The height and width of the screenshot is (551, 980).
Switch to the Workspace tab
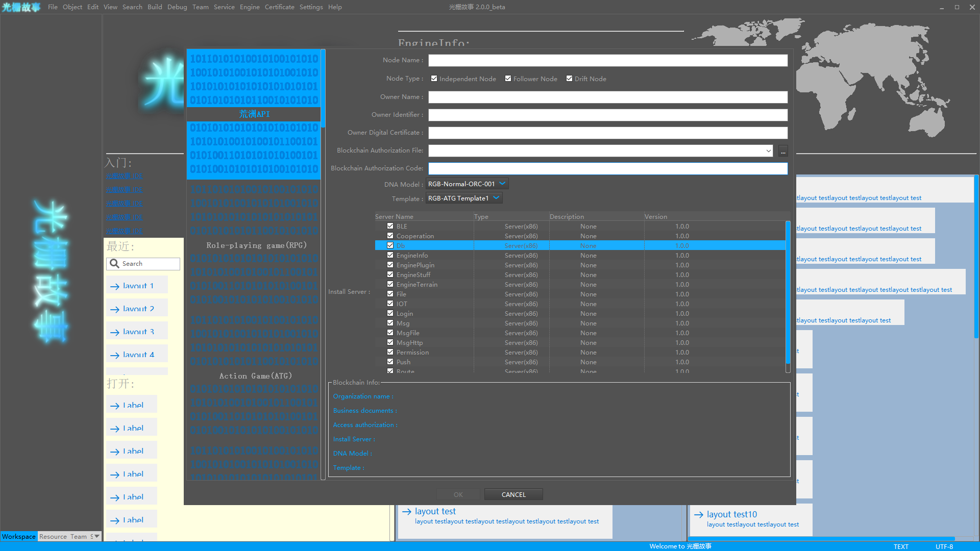point(19,537)
